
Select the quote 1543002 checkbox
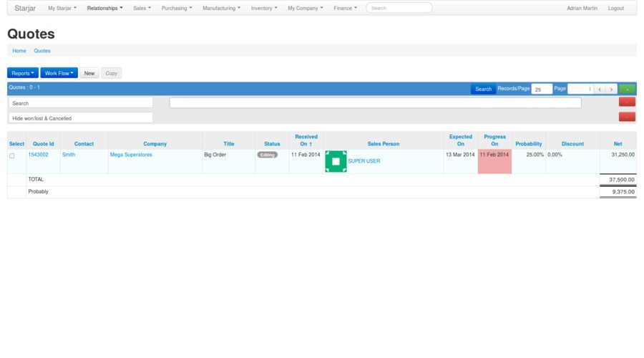pos(11,155)
